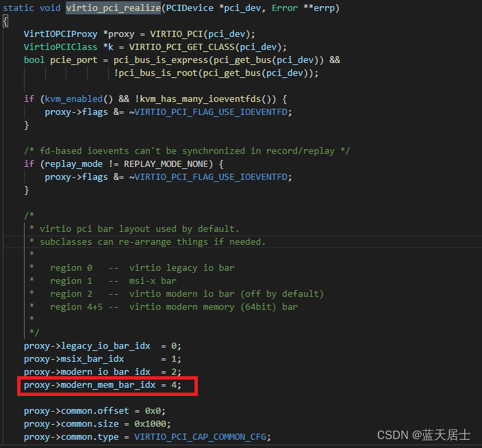The image size is (482, 448).
Task: Click the PCIDevice parameter type
Action: 190,8
